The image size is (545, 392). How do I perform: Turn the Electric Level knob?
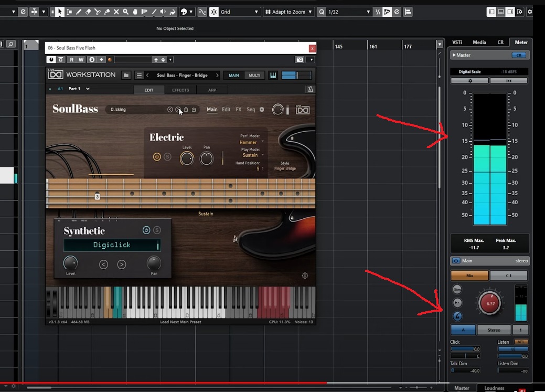tap(187, 158)
